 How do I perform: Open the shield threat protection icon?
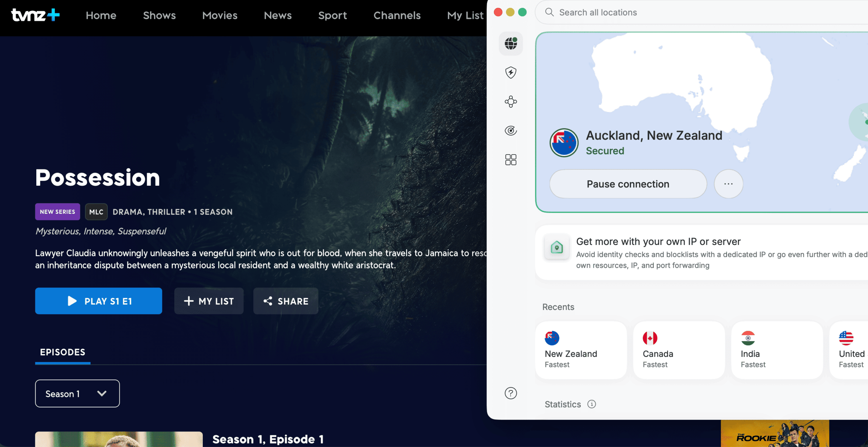tap(511, 73)
